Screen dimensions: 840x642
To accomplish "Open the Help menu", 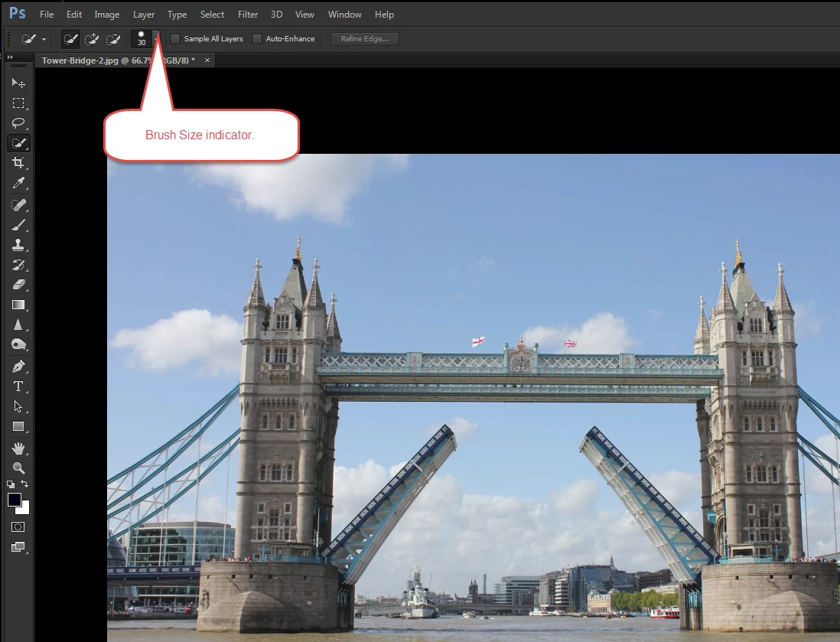I will click(x=384, y=15).
